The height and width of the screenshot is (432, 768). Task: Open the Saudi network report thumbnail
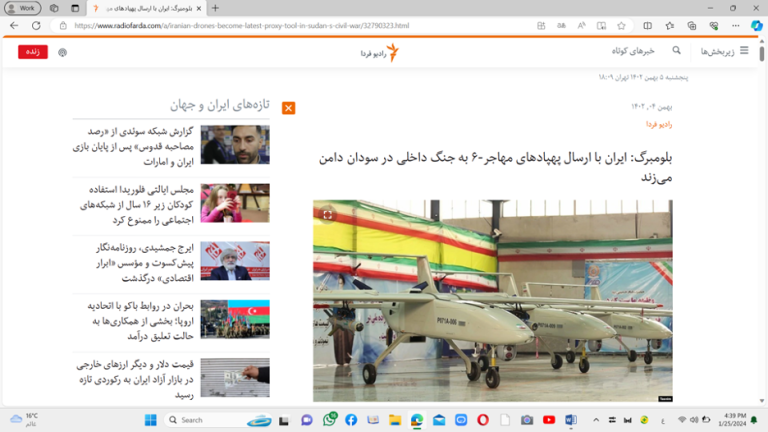pyautogui.click(x=234, y=145)
